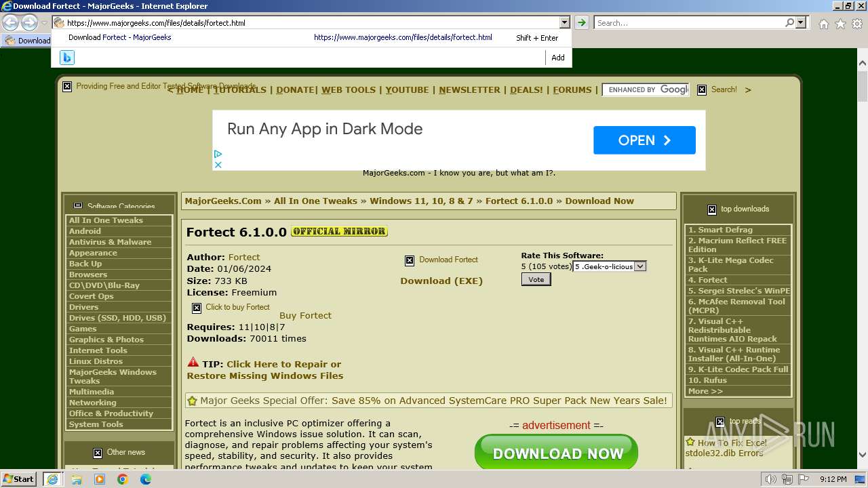Click the red warning triangle next to TIP

pyautogui.click(x=193, y=363)
